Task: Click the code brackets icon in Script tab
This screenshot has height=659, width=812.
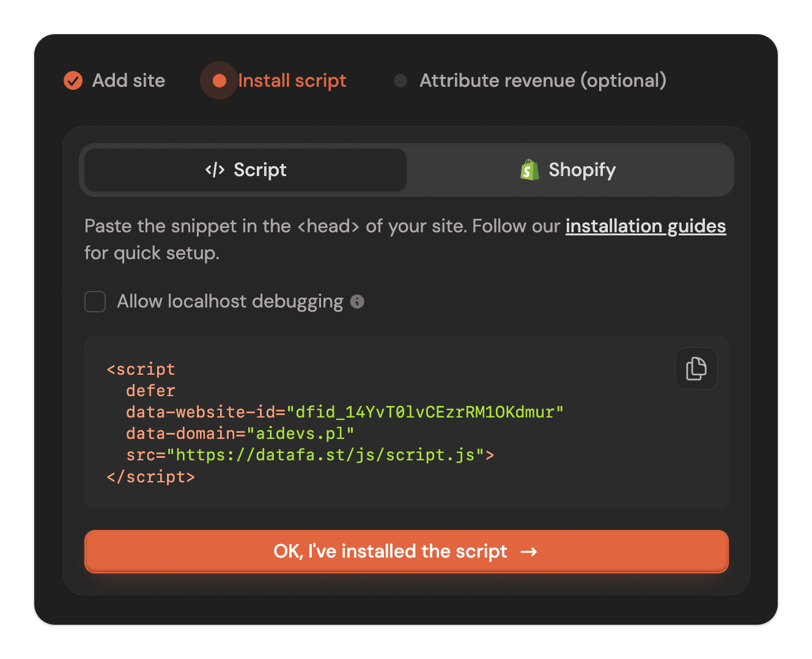Action: (215, 170)
